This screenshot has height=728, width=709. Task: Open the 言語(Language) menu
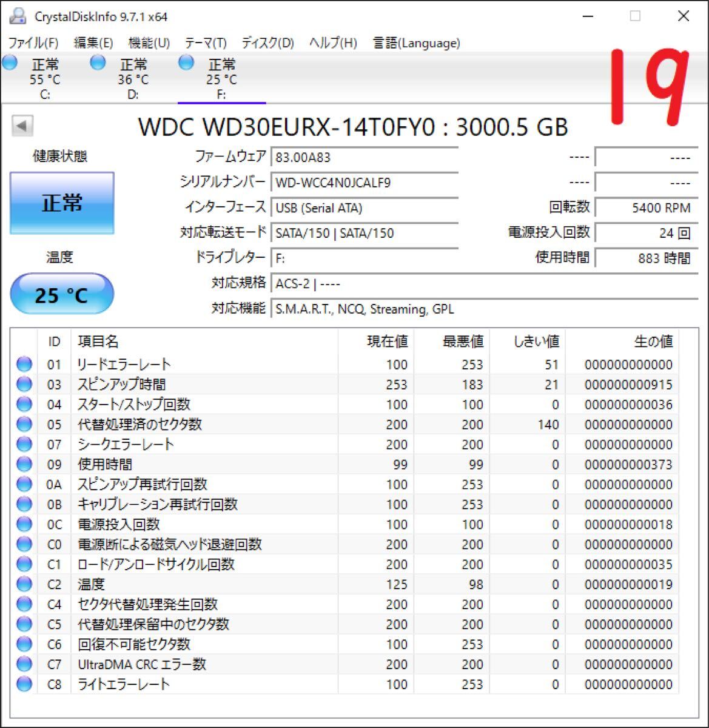coord(415,43)
